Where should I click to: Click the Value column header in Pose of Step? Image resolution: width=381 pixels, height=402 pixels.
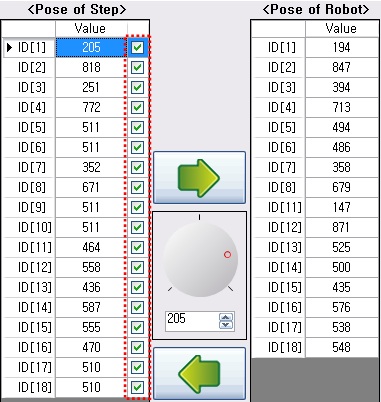tap(91, 29)
